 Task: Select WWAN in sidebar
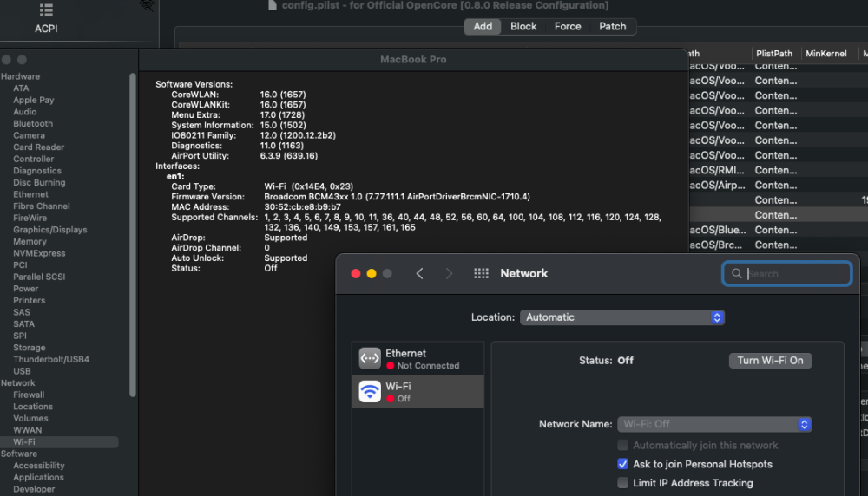click(27, 430)
